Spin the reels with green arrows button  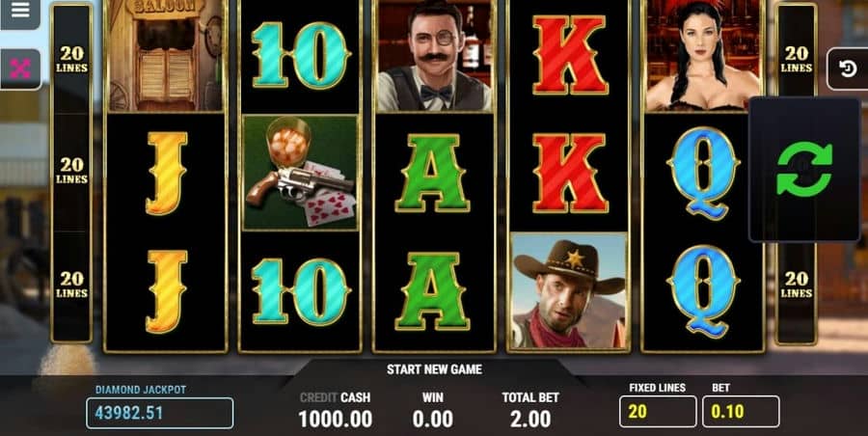804,169
